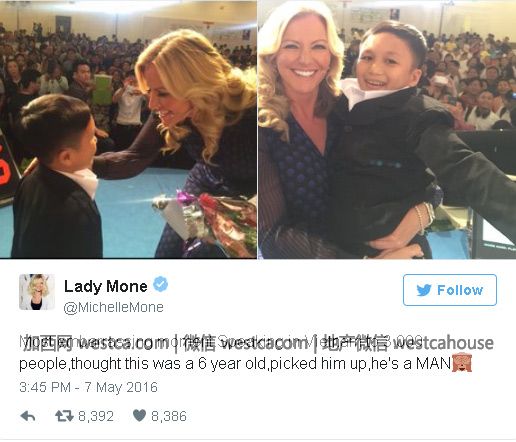Click the tweet text about 6 year old
This screenshot has height=442, width=516.
coord(235,363)
